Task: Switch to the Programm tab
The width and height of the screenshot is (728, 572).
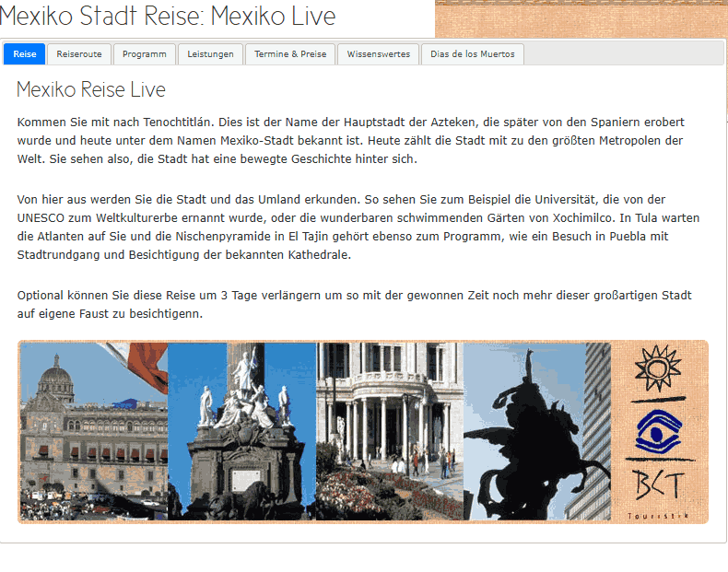Action: 145,53
